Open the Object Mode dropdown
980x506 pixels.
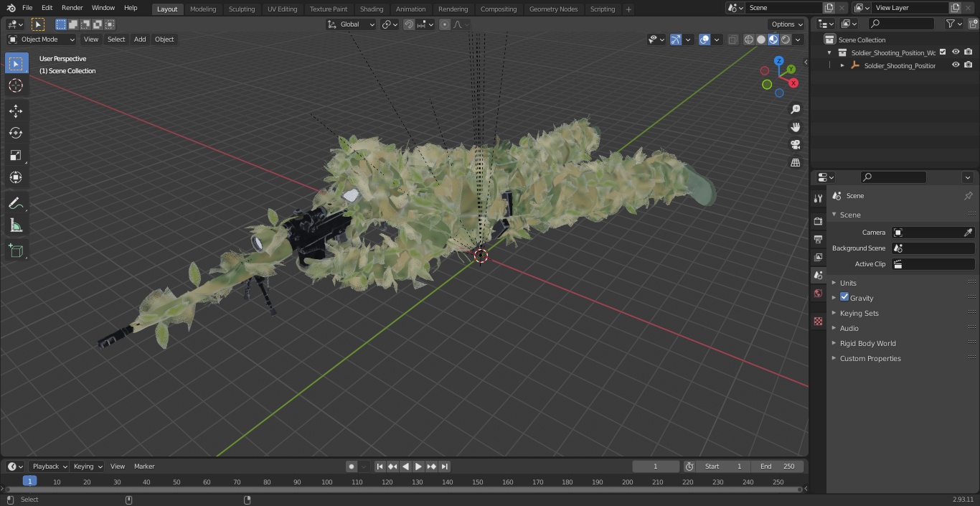point(42,39)
